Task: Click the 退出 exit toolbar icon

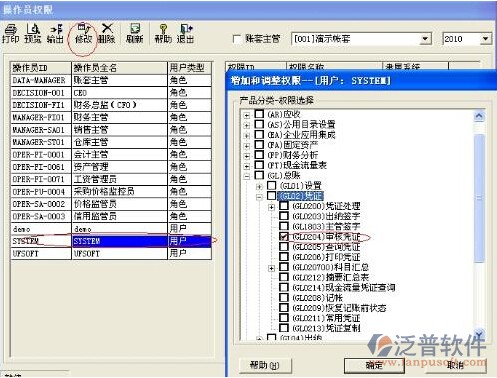Action: [185, 34]
